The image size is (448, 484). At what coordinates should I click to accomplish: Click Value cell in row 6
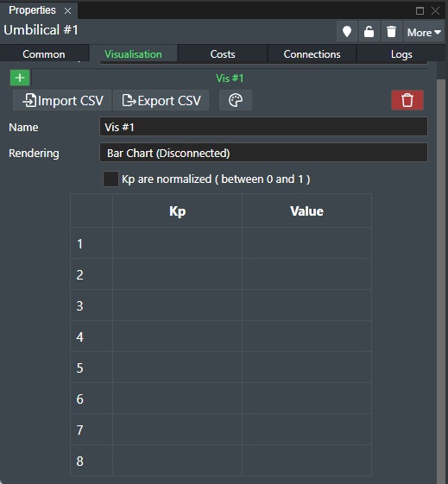(x=307, y=399)
